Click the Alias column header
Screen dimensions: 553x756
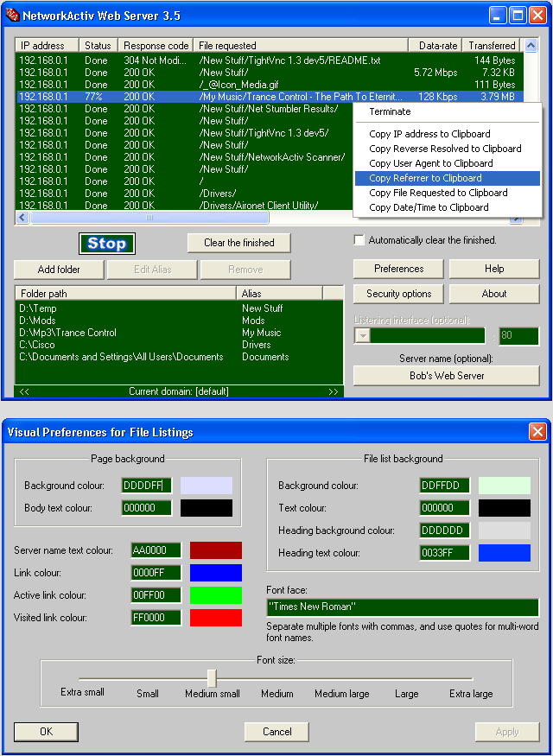pyautogui.click(x=279, y=293)
